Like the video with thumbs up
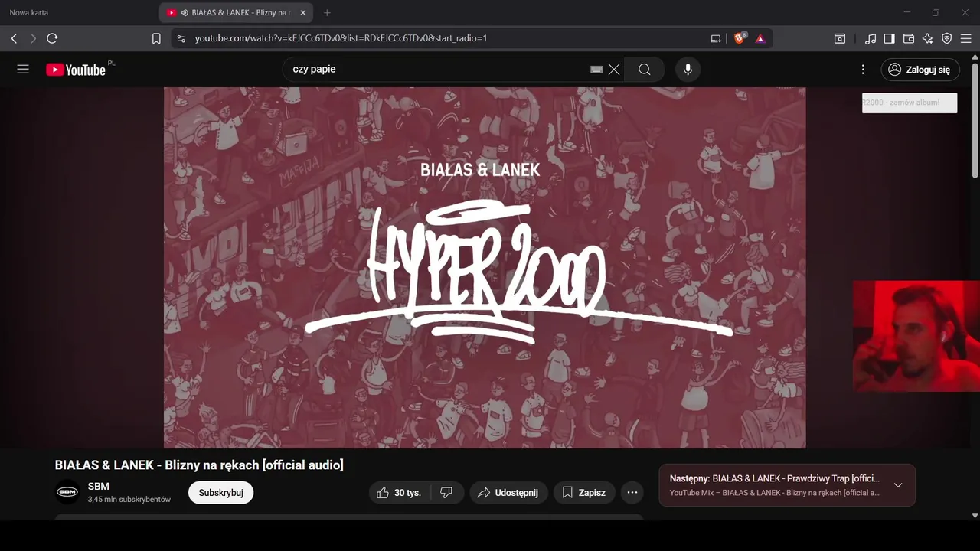The width and height of the screenshot is (980, 551). point(400,493)
